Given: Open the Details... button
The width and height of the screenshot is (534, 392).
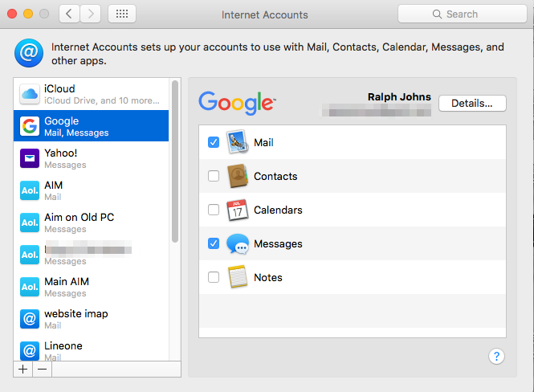Looking at the screenshot, I should [x=472, y=103].
